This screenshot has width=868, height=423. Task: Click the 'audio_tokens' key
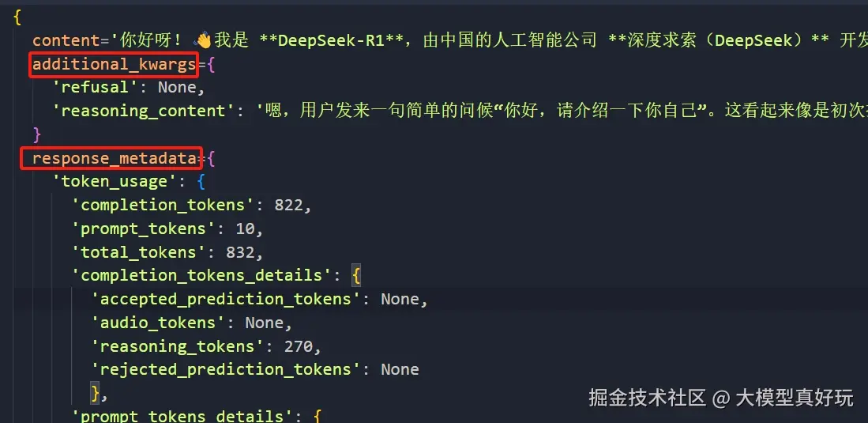[x=158, y=323]
